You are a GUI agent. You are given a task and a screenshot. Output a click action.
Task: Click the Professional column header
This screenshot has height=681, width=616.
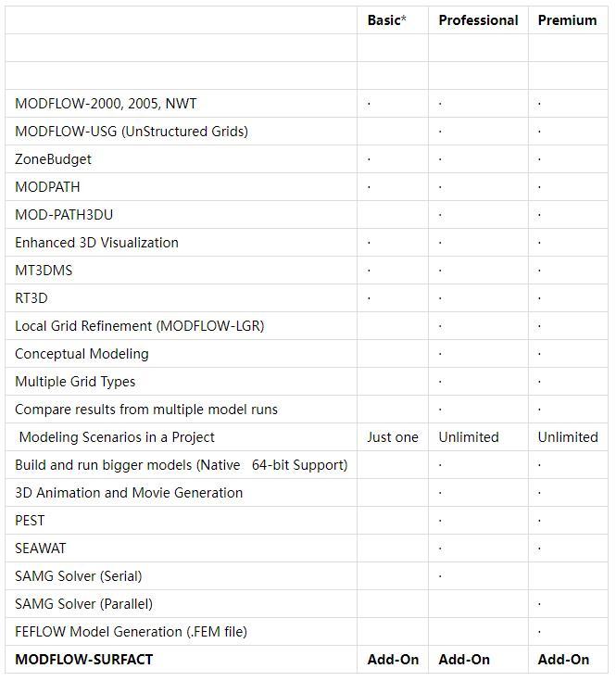point(478,19)
